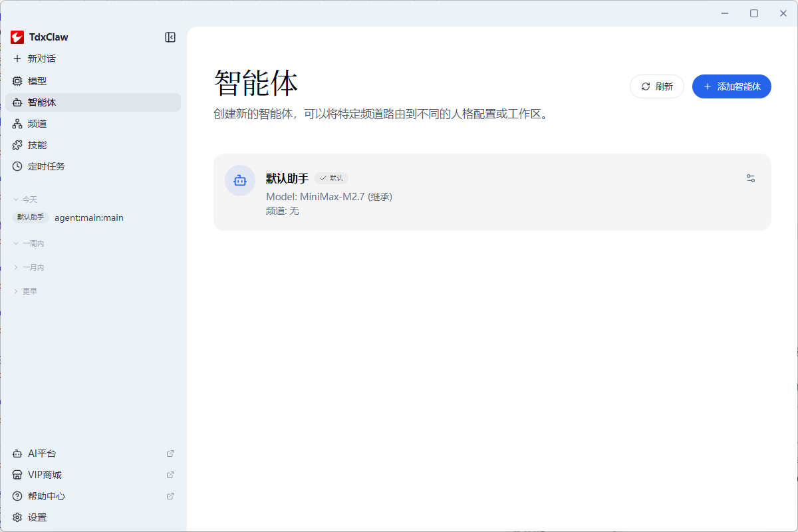Open 帮助中心 link
Viewport: 798px width, 532px height.
point(93,496)
